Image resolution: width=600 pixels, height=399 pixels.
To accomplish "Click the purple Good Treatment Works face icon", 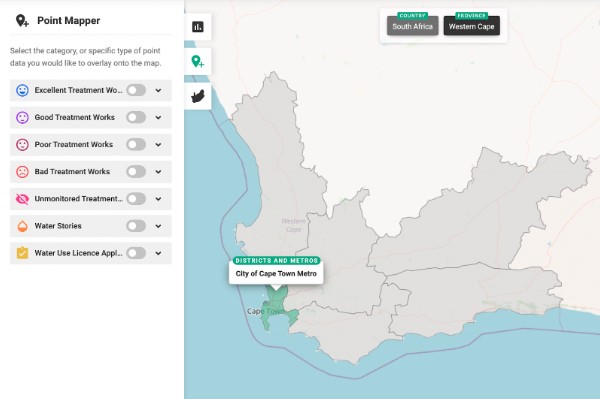I will click(22, 117).
